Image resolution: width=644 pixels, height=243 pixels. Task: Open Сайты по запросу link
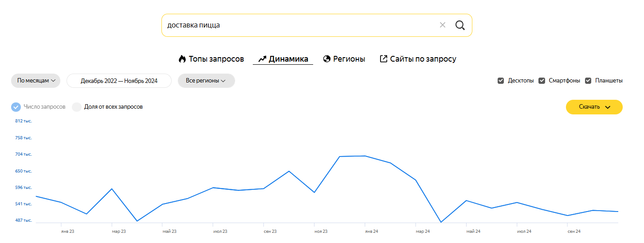tap(423, 59)
